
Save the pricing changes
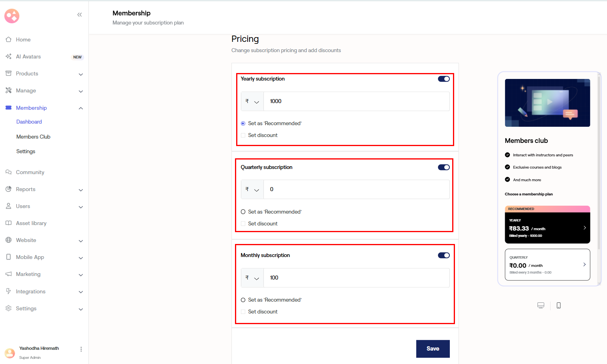tap(432, 349)
